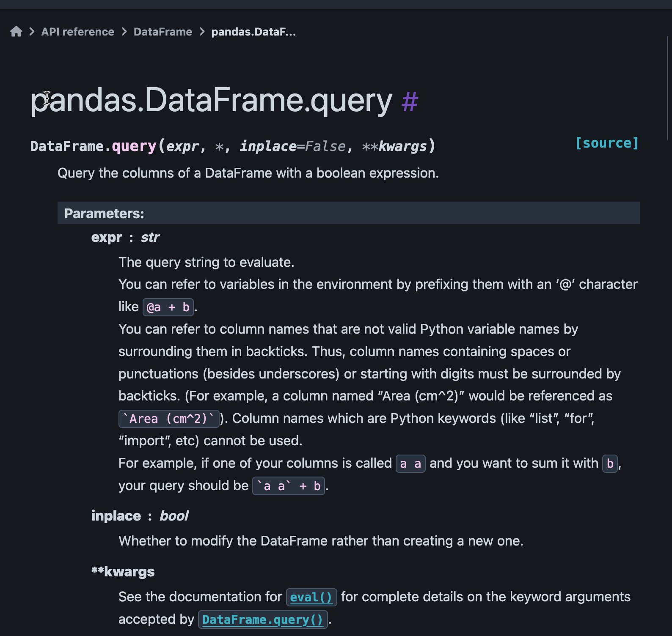This screenshot has width=672, height=636.
Task: Open the [source] link
Action: pos(607,143)
